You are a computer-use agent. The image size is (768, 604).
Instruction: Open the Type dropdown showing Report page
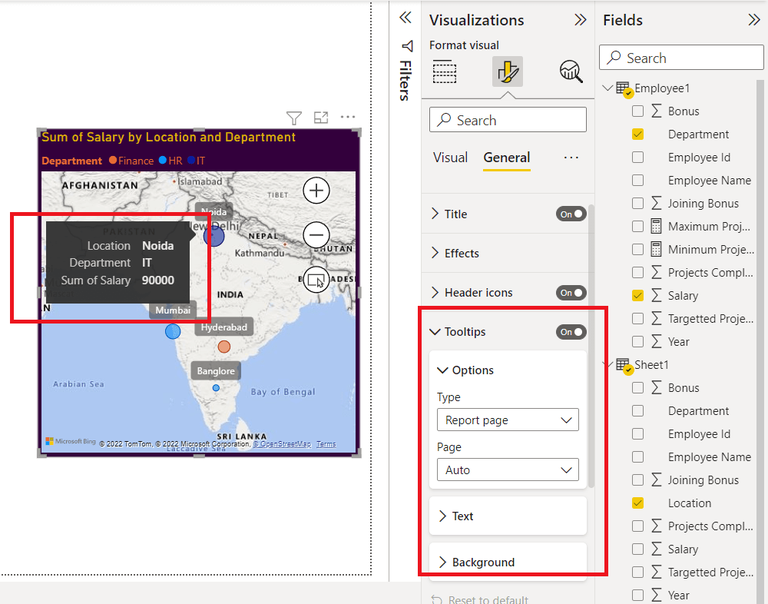point(507,420)
